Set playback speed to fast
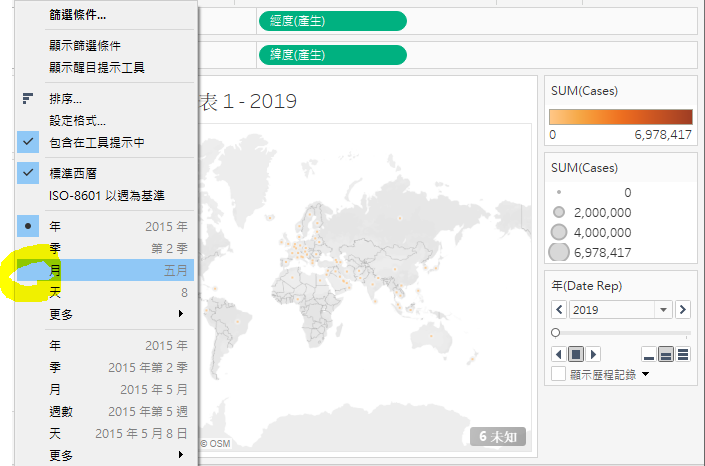705x466 pixels. pyautogui.click(x=683, y=354)
